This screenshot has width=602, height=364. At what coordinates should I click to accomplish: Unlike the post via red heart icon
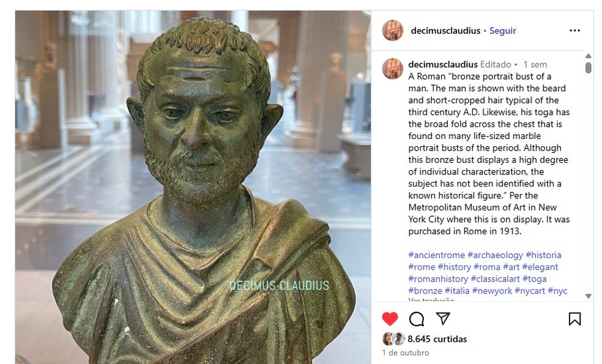pos(390,319)
